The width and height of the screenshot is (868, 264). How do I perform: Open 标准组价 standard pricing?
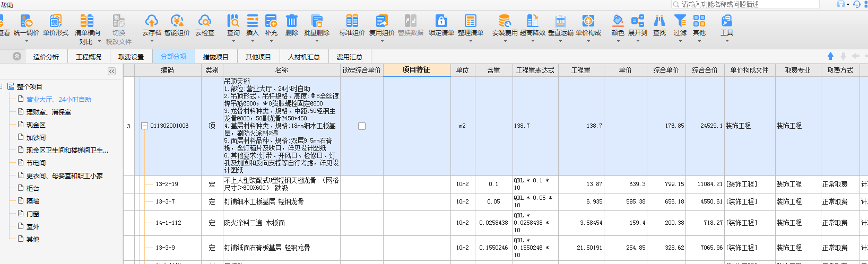pos(352,25)
